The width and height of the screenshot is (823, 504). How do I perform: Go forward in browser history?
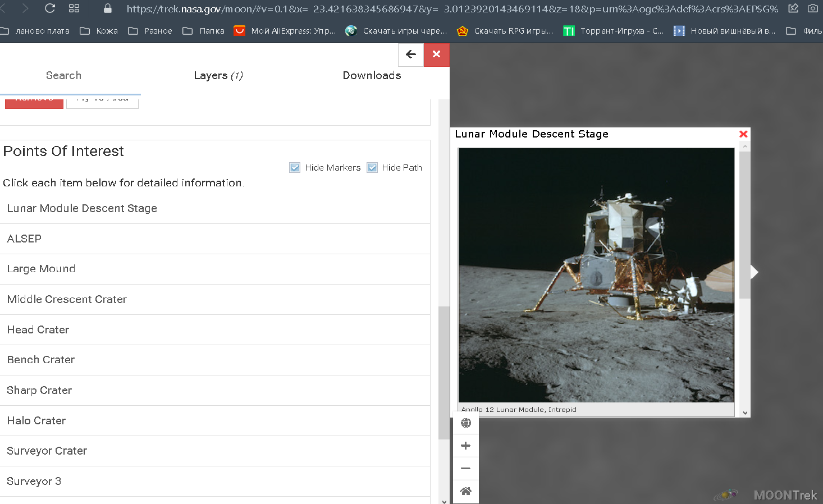25,8
